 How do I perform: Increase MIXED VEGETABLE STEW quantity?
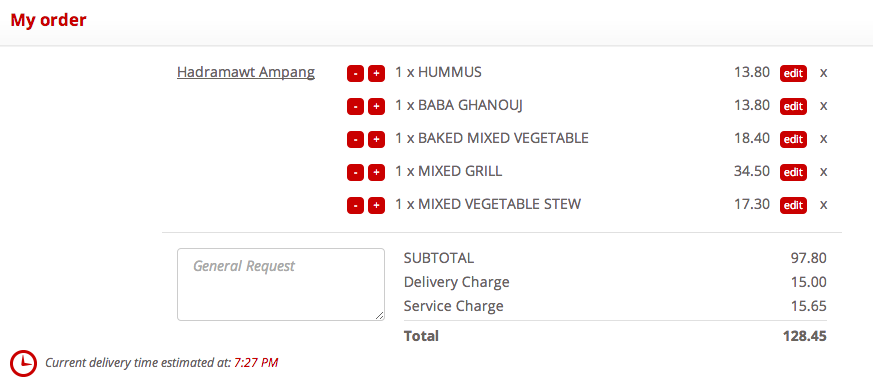pos(376,206)
